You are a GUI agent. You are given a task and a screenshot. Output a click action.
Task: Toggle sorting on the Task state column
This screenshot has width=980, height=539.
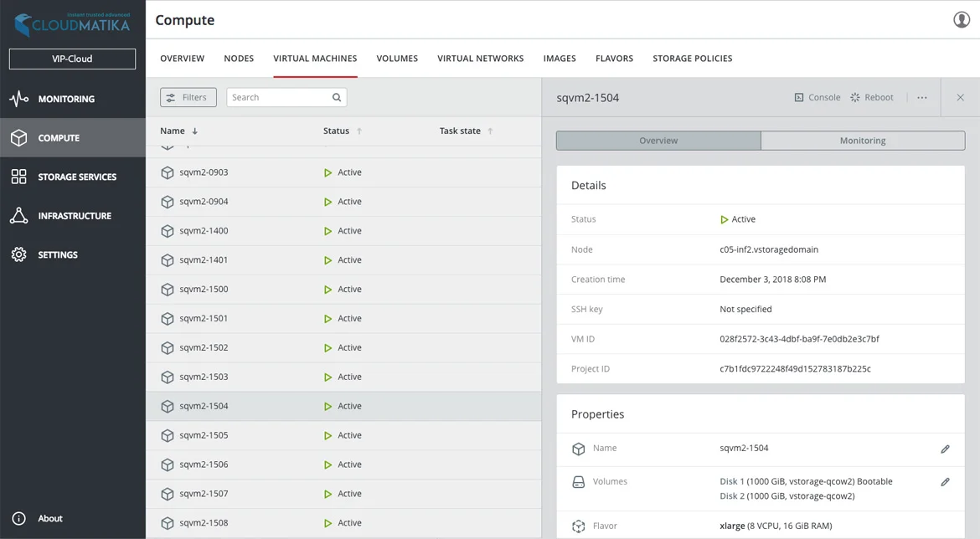[490, 131]
